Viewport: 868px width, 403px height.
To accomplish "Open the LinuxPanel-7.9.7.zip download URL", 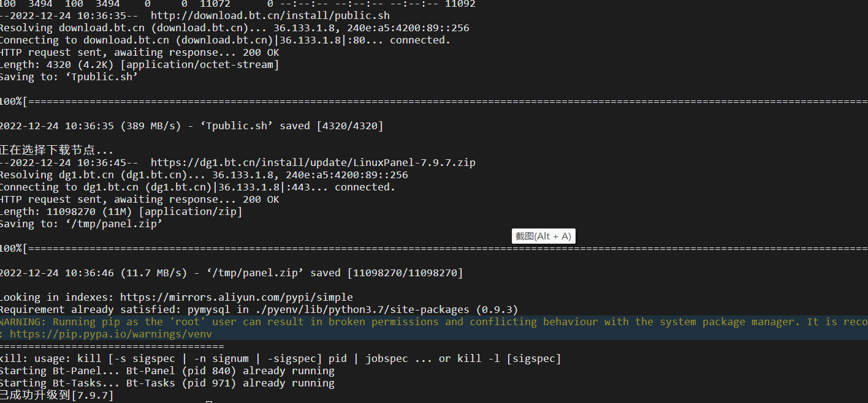I will pyautogui.click(x=313, y=162).
